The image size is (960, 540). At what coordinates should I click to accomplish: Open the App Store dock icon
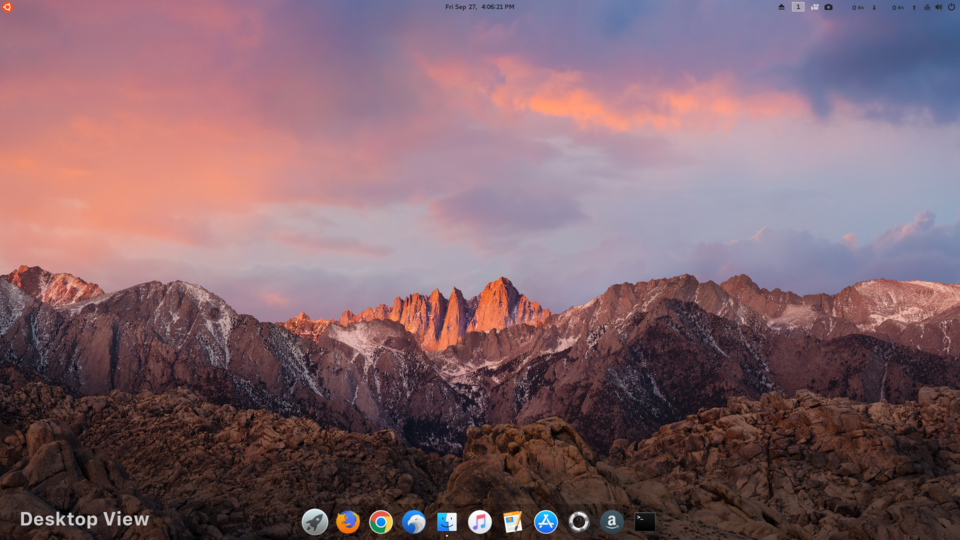(x=546, y=522)
